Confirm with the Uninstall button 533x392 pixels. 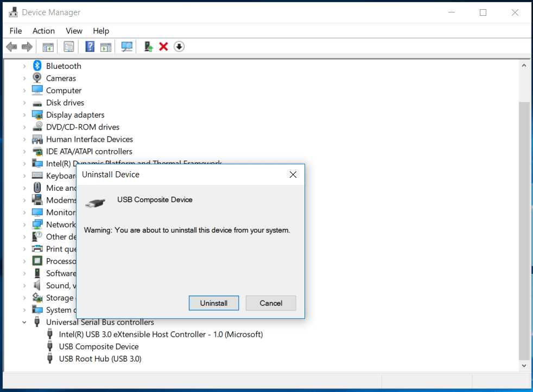coord(214,303)
